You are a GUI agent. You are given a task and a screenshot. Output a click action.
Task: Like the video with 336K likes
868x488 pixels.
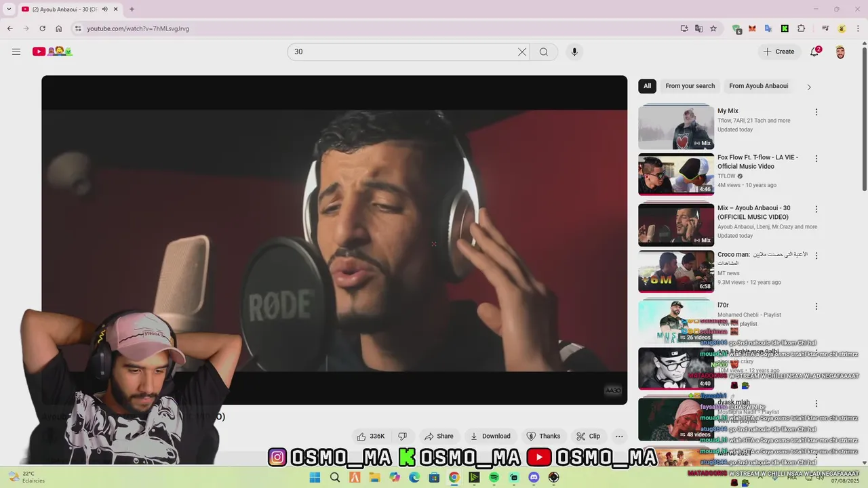[x=371, y=436]
